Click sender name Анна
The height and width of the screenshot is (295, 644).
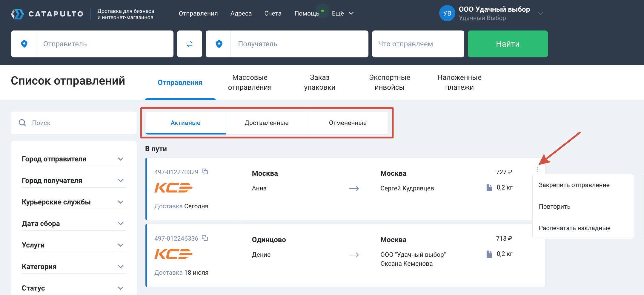pos(259,188)
